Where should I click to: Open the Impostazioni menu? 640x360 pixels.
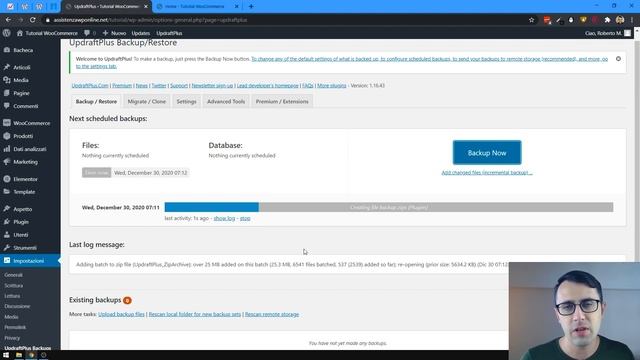tap(30, 261)
